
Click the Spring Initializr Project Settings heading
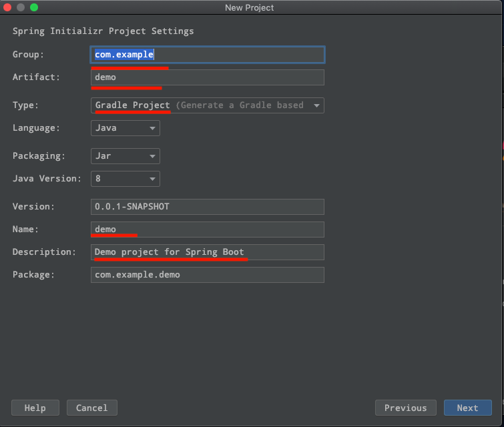tap(103, 31)
